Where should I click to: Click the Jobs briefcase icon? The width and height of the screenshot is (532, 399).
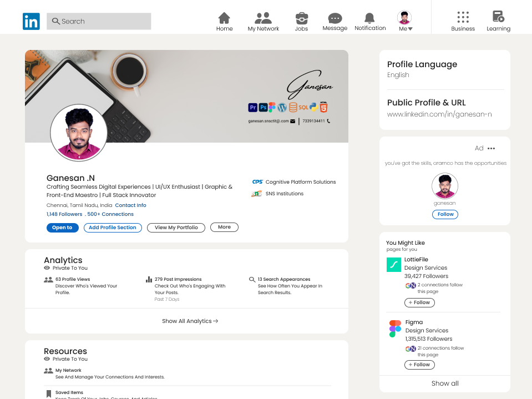(301, 17)
